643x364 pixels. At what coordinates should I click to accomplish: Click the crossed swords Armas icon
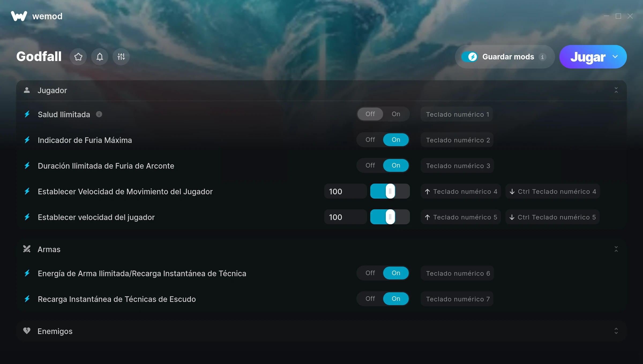point(27,249)
